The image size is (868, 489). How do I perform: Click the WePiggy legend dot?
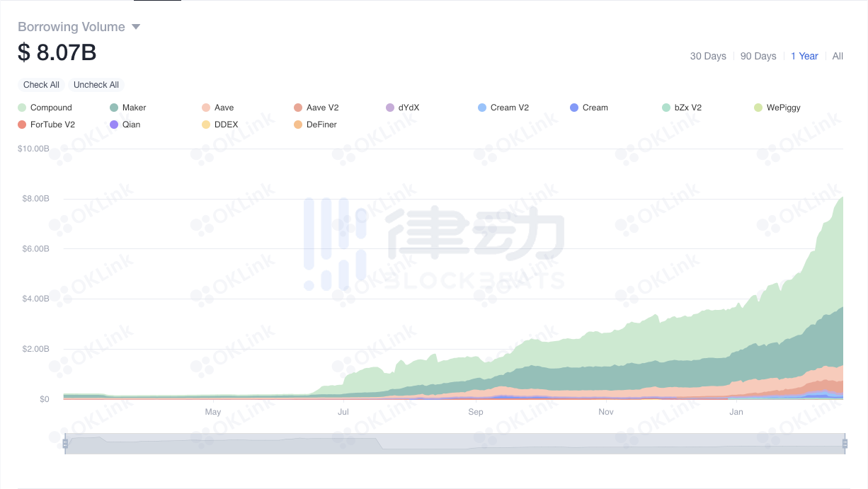[x=758, y=108]
